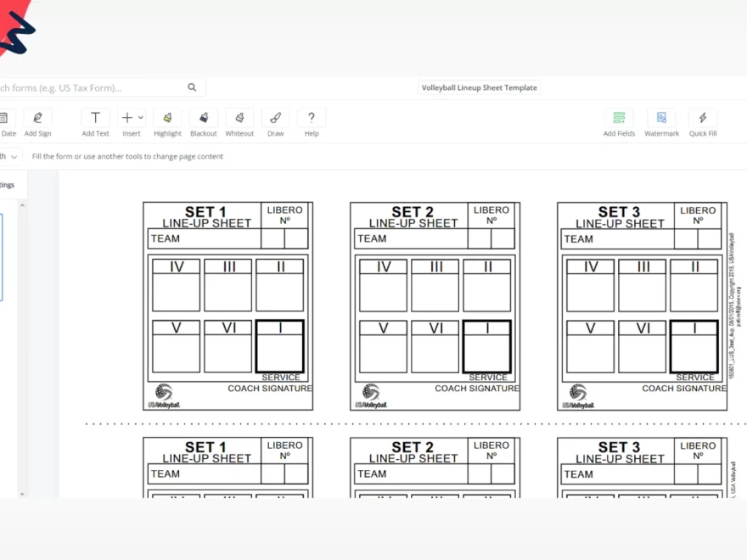Select the Quick Fill feature
Image resolution: width=747 pixels, height=560 pixels.
pyautogui.click(x=703, y=123)
